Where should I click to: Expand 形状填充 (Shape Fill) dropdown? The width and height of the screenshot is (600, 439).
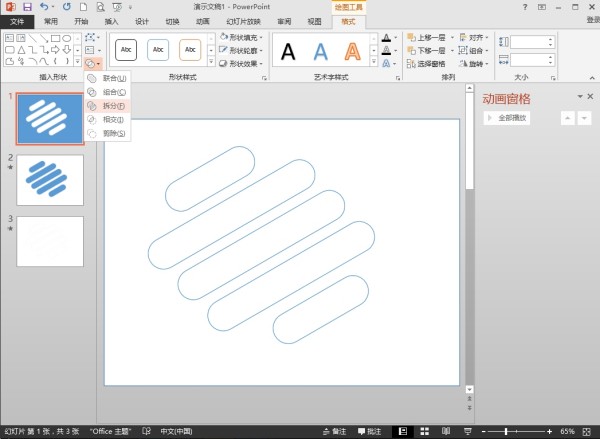244,37
